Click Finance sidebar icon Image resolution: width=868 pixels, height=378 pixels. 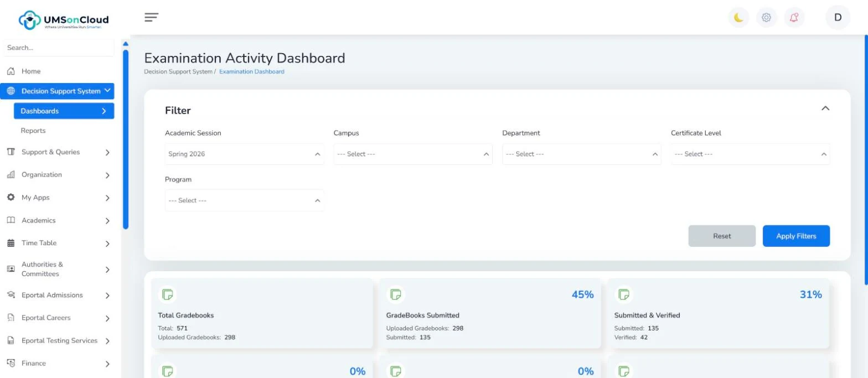coord(11,363)
